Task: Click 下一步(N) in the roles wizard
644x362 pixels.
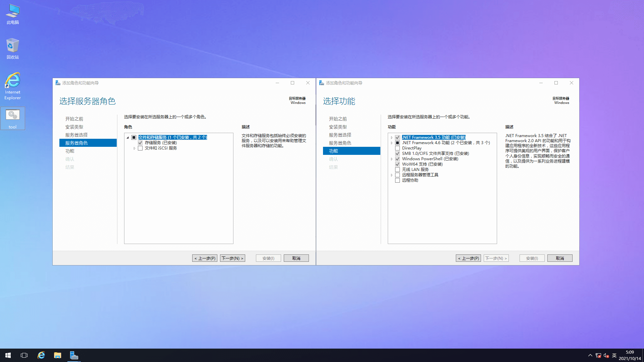Action: pyautogui.click(x=232, y=258)
